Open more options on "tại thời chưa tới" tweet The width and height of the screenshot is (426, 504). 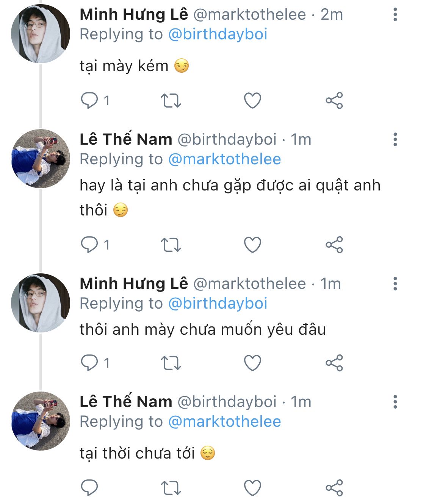395,402
